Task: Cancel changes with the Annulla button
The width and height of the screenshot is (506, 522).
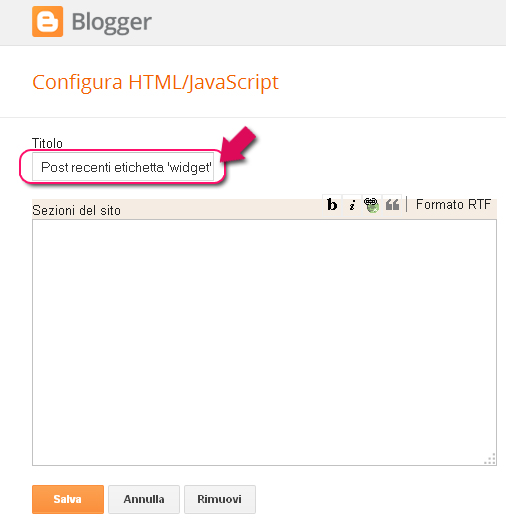Action: click(x=144, y=499)
